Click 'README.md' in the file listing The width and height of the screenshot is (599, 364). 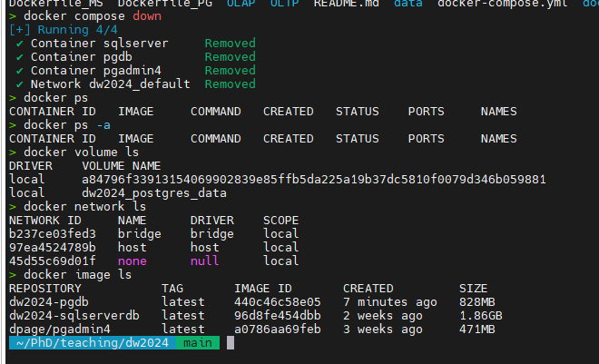coord(346,4)
